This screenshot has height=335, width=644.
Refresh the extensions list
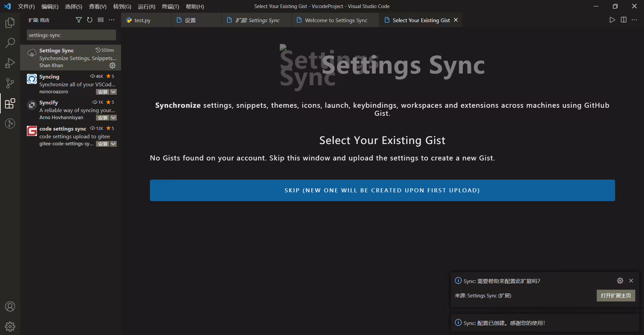pos(90,20)
